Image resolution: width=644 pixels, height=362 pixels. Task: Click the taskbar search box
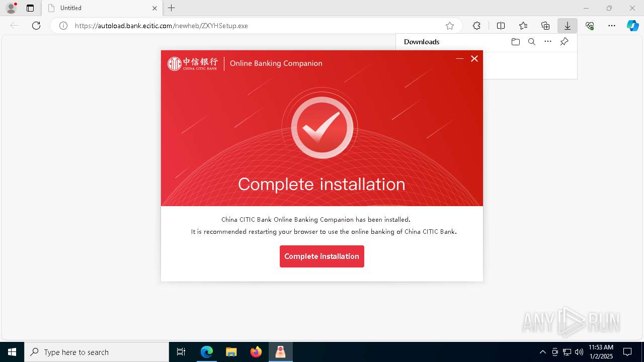click(x=97, y=352)
